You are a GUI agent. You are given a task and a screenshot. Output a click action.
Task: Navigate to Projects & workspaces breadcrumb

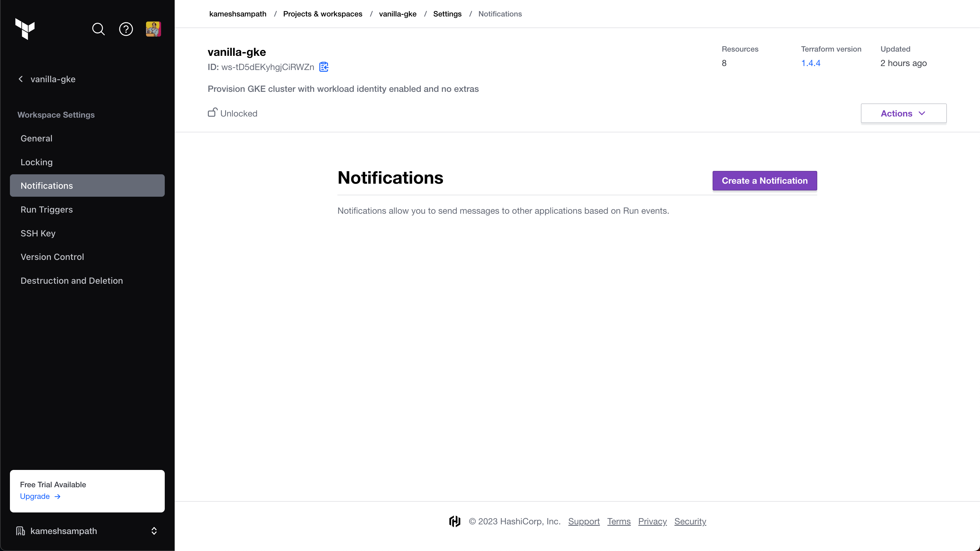pyautogui.click(x=323, y=14)
